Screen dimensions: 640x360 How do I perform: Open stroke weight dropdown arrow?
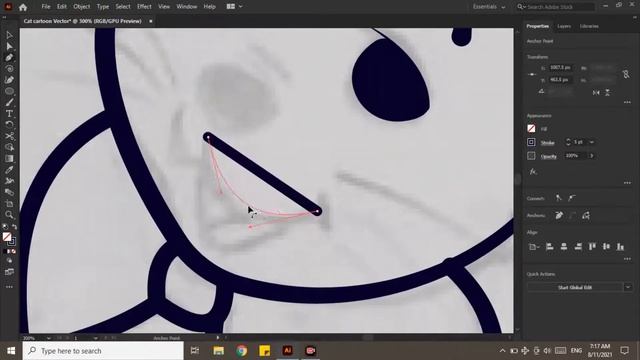592,142
